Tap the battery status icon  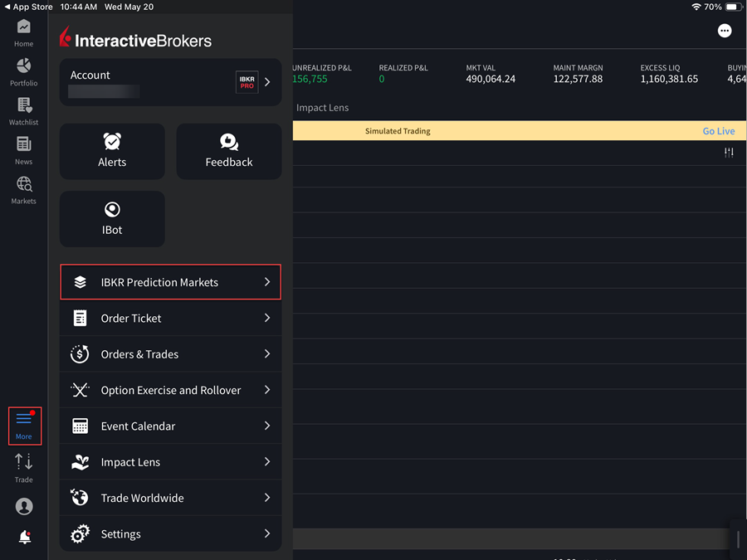733,7
